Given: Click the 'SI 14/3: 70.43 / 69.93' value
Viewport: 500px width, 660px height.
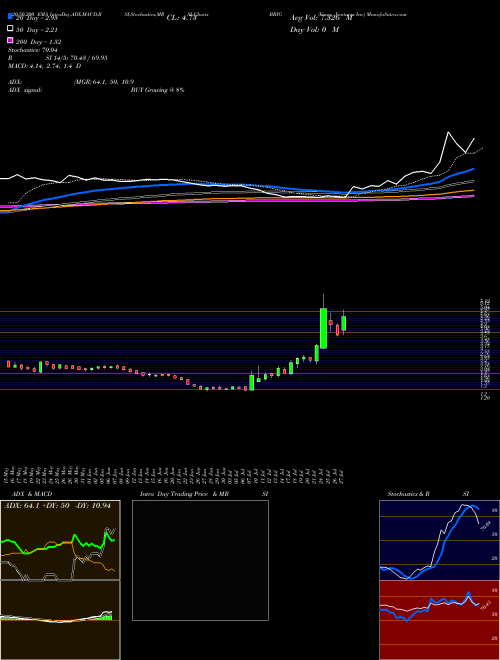Looking at the screenshot, I should click(x=77, y=58).
